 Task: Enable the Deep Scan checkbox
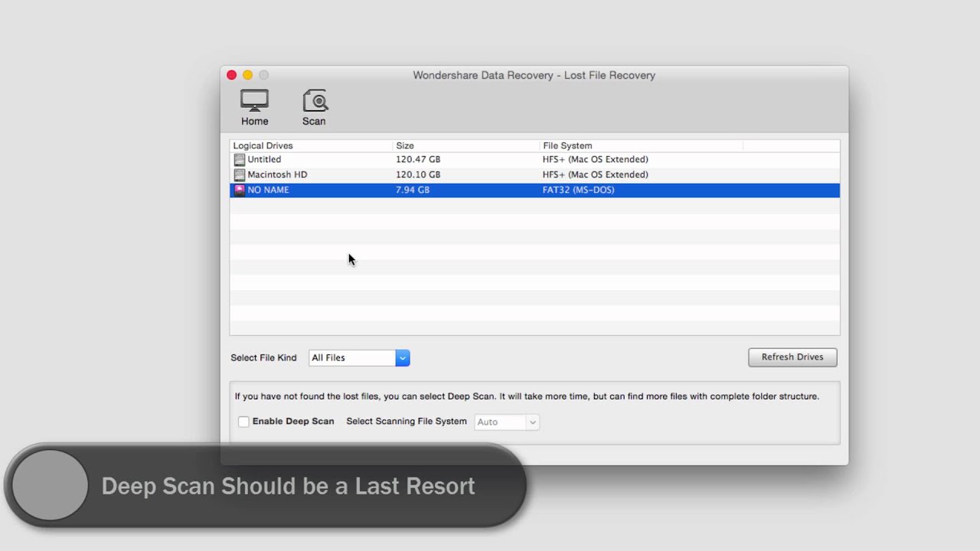pos(243,422)
